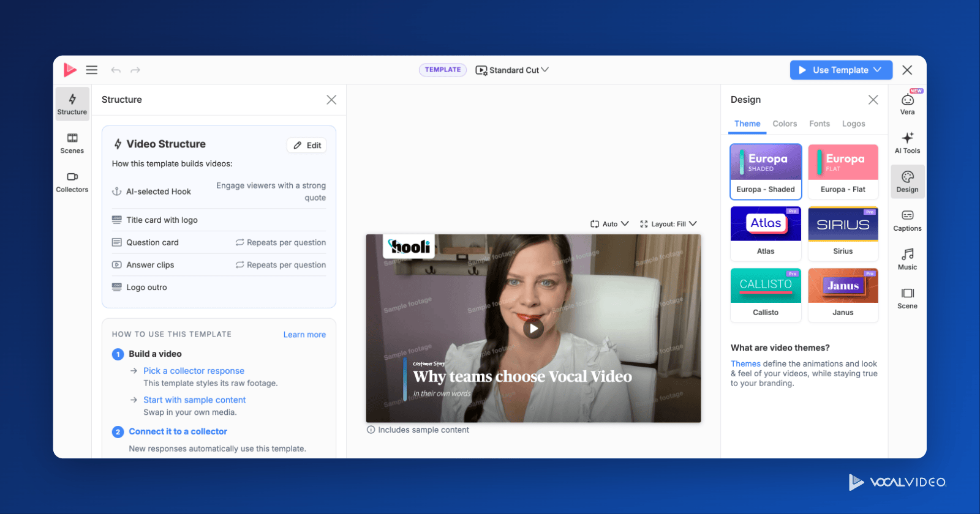980x514 pixels.
Task: Open the hamburger menu
Action: pos(92,70)
